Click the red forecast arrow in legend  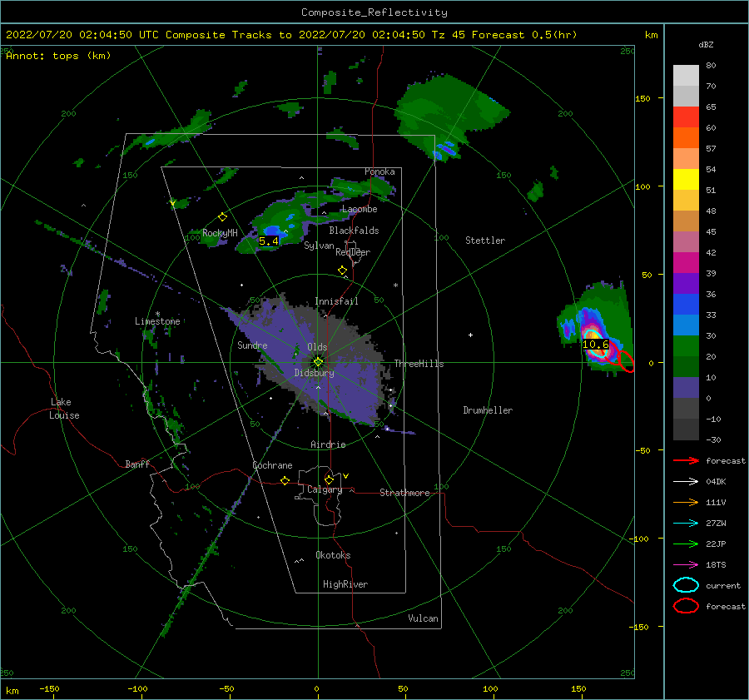pyautogui.click(x=686, y=460)
